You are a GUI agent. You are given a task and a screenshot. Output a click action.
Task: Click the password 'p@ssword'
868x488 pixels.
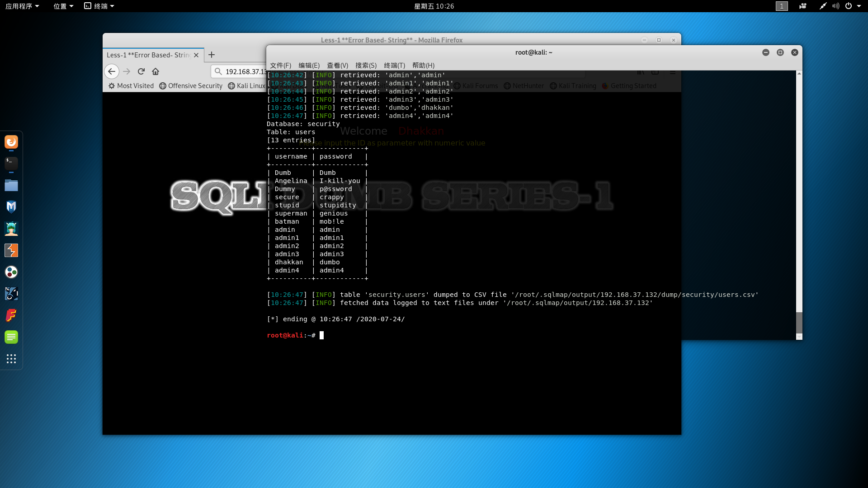click(x=335, y=189)
